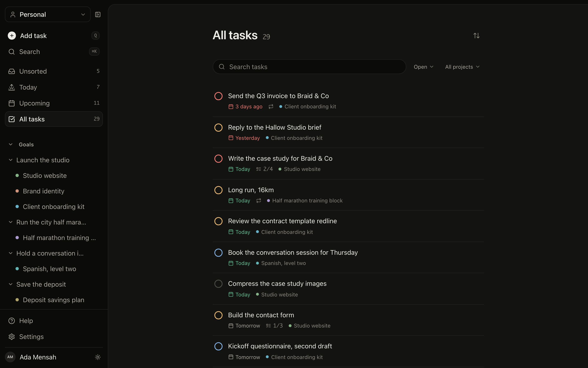Click the red calendar icon by 3 days ago

coord(231,107)
